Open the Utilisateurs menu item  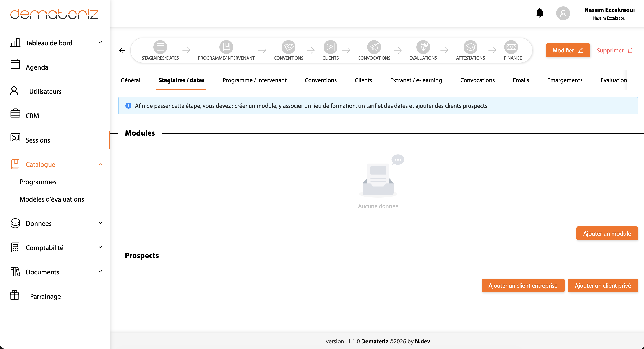[45, 91]
